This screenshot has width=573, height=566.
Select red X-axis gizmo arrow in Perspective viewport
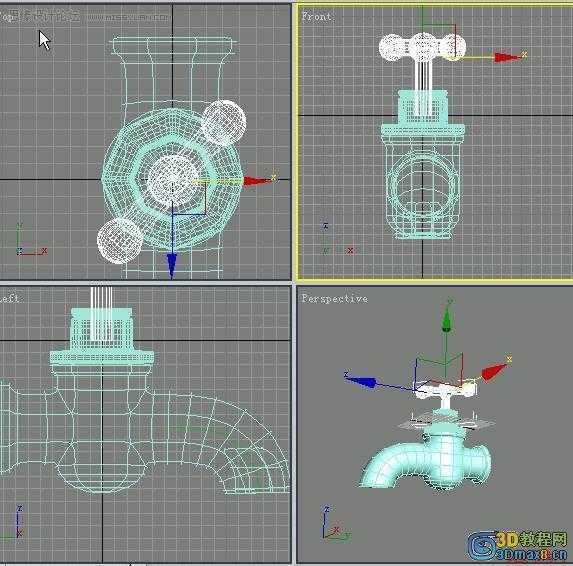(x=493, y=372)
